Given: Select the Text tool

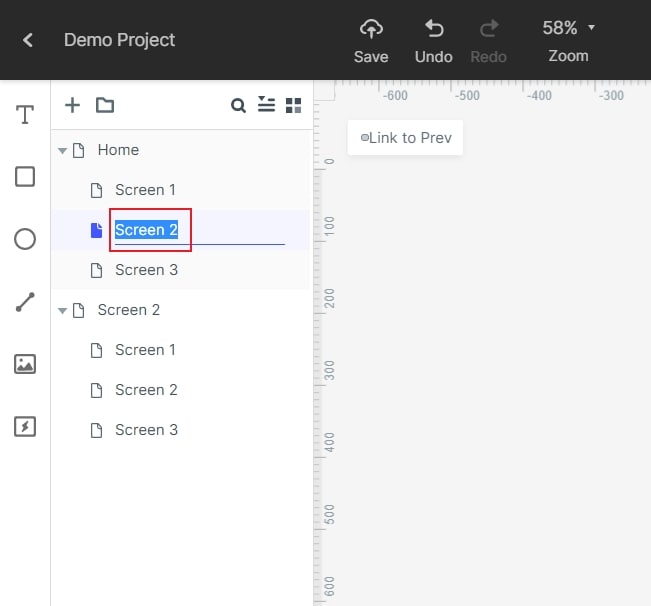Looking at the screenshot, I should click(25, 114).
